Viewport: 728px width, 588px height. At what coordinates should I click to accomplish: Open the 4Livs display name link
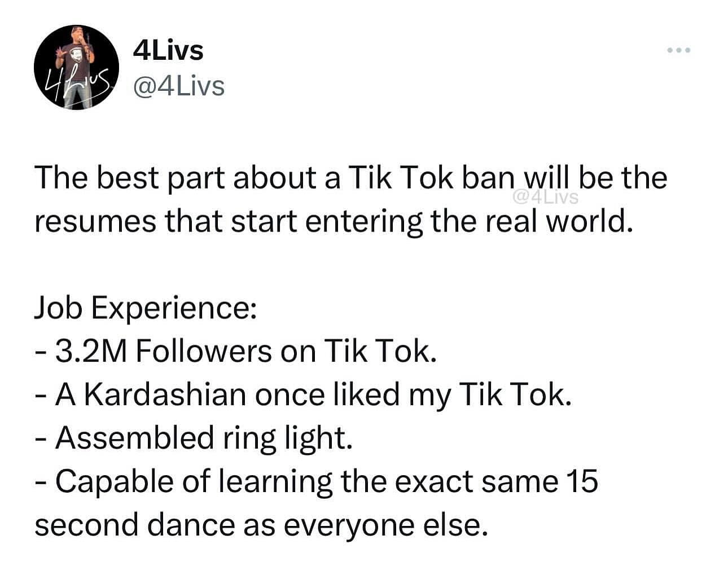168,51
